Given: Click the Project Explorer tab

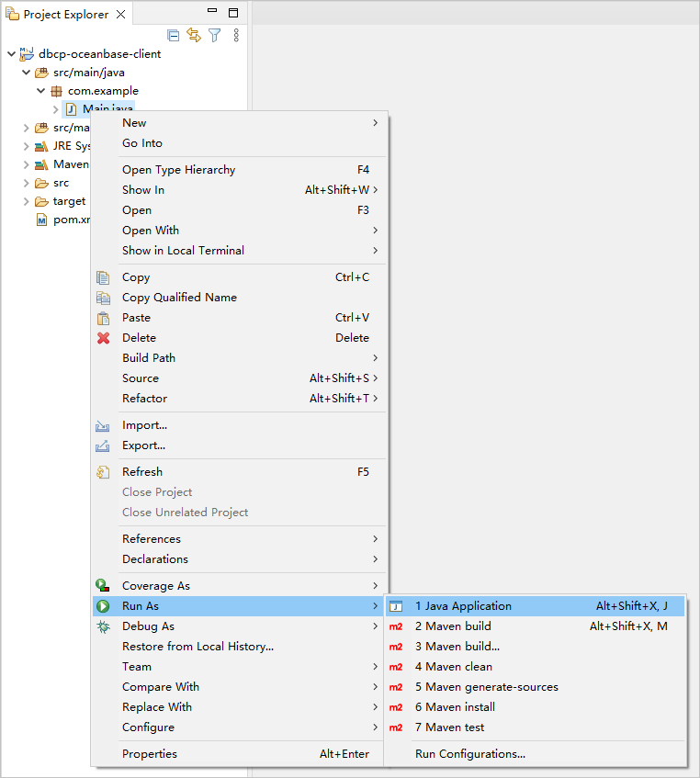Looking at the screenshot, I should click(64, 15).
